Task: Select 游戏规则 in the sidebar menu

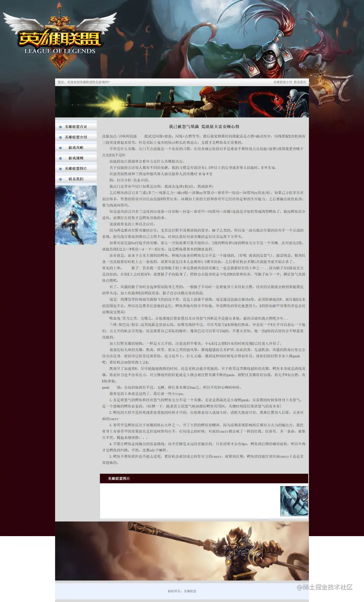Action: [x=76, y=158]
